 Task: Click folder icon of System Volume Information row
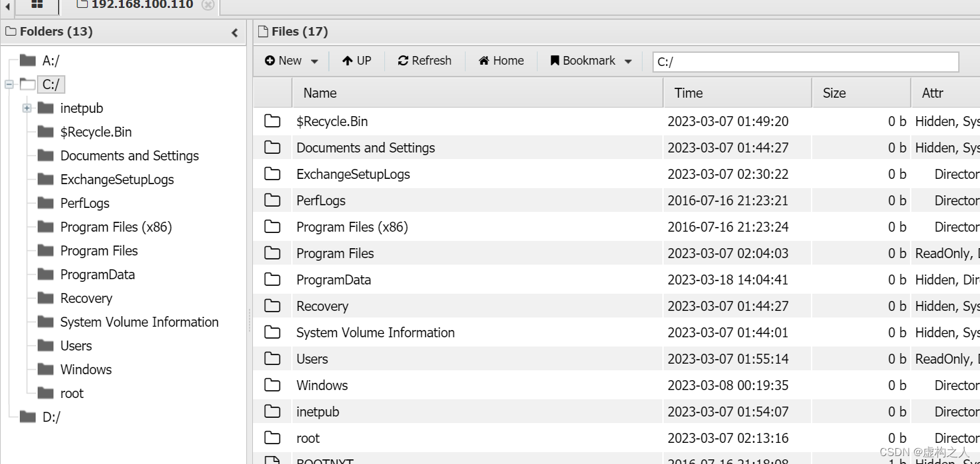point(272,332)
